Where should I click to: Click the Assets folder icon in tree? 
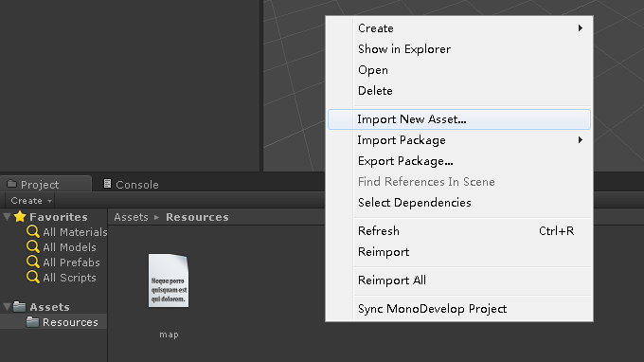pyautogui.click(x=19, y=306)
